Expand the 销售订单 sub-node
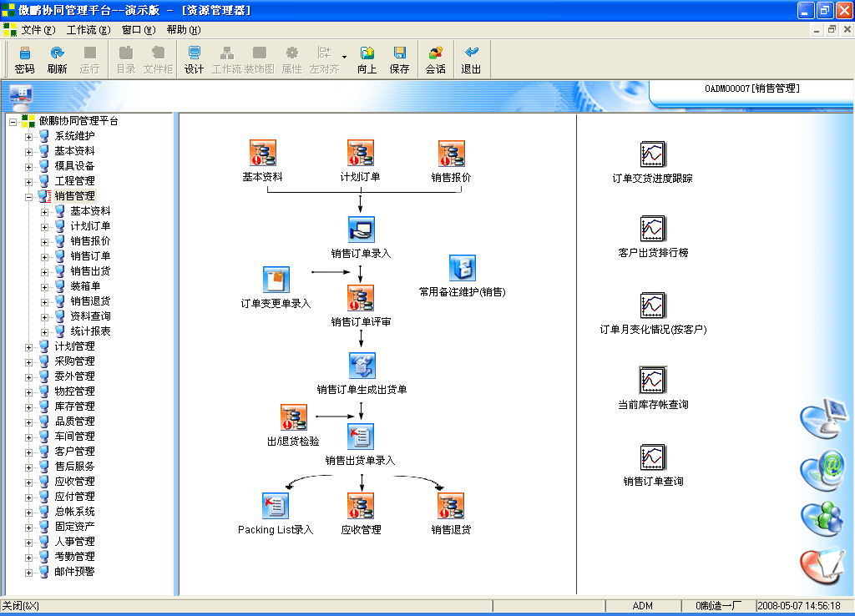Screen dimensions: 855x616 point(44,256)
